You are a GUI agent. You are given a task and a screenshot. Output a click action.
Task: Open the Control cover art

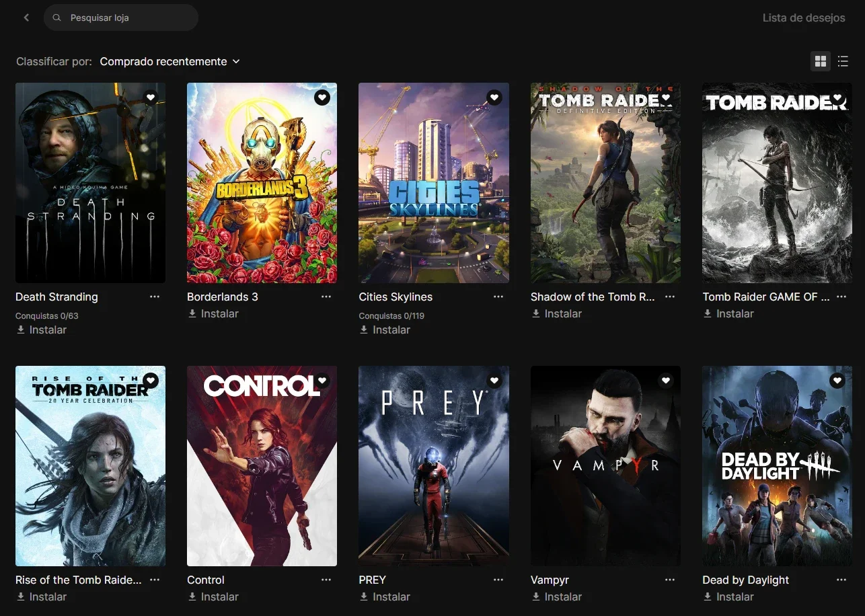tap(262, 466)
